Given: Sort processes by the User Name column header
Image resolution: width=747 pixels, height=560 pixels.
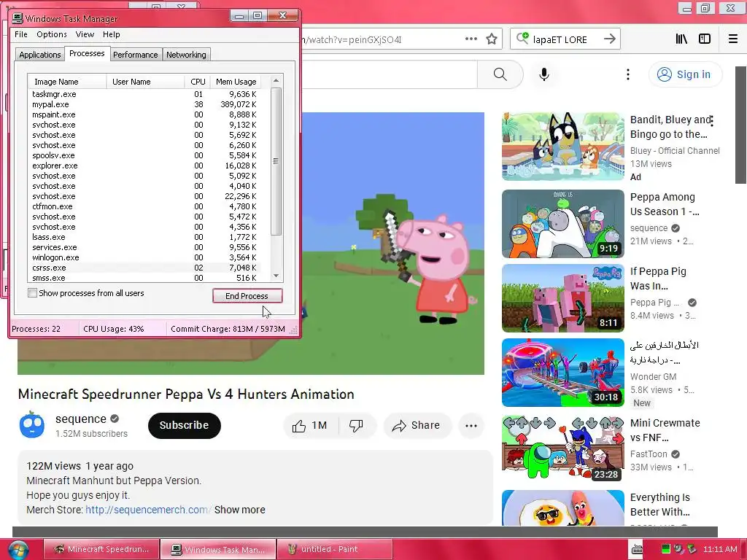Looking at the screenshot, I should (145, 82).
